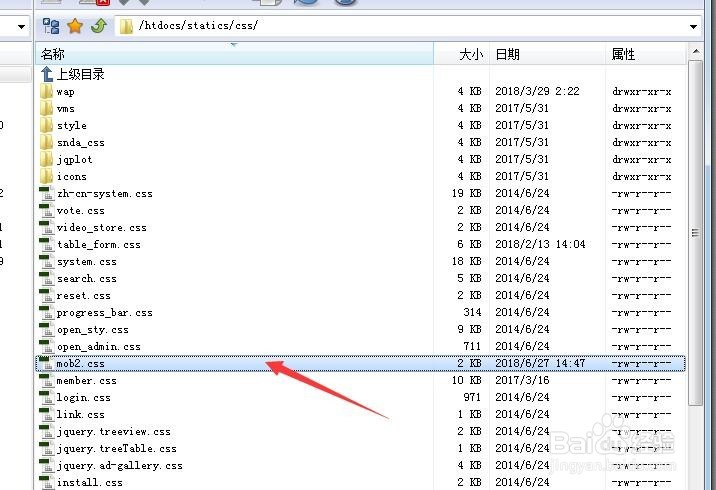Select the style folder
This screenshot has width=716, height=490.
[63, 126]
